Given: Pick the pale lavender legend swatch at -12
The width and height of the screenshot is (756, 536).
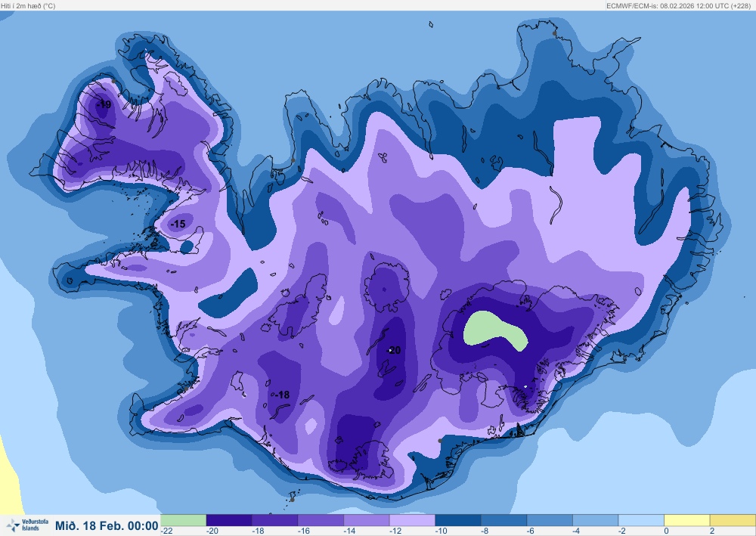Looking at the screenshot, I should (412, 520).
